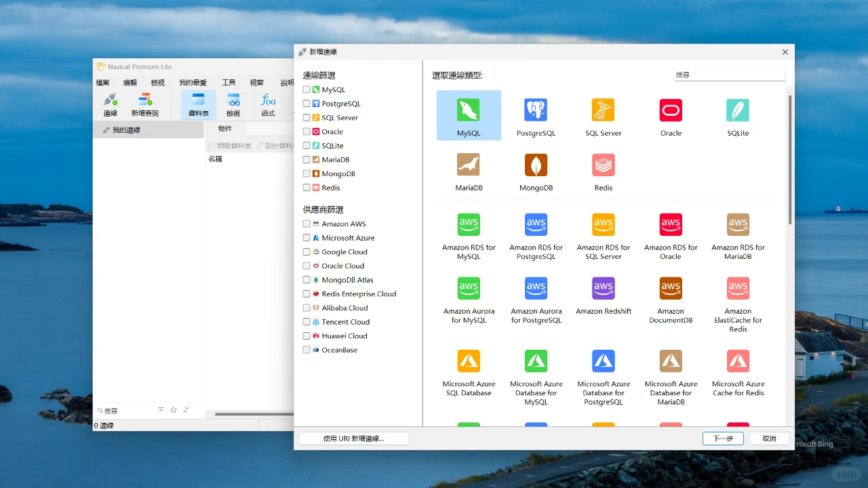Open the 視窗 menu

(x=257, y=83)
